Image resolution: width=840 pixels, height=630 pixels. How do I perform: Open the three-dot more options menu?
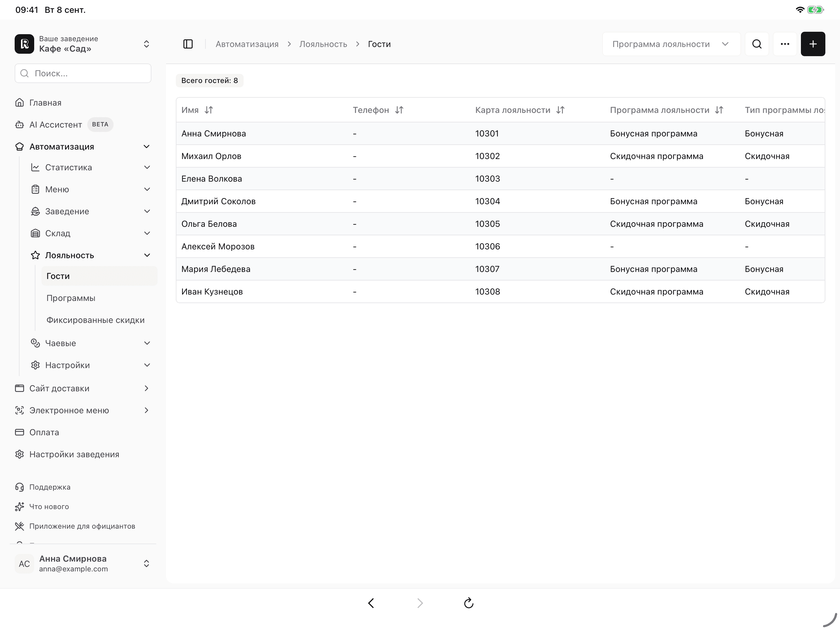785,44
